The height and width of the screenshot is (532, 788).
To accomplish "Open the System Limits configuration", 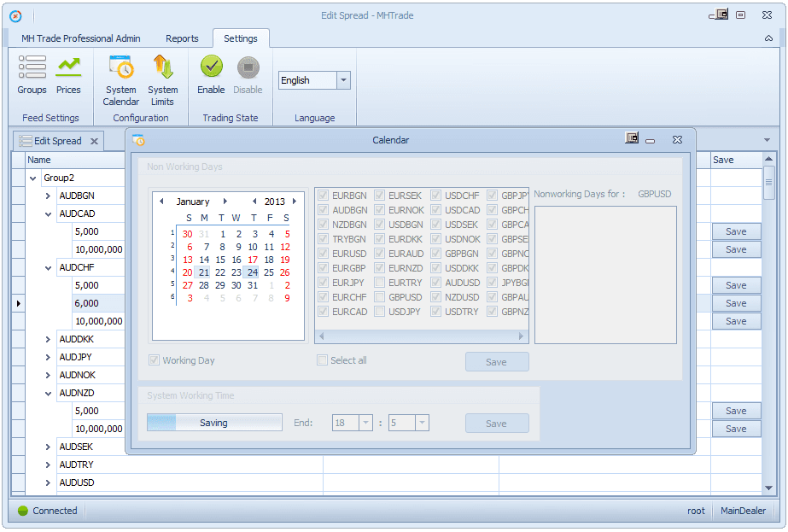I will 162,80.
